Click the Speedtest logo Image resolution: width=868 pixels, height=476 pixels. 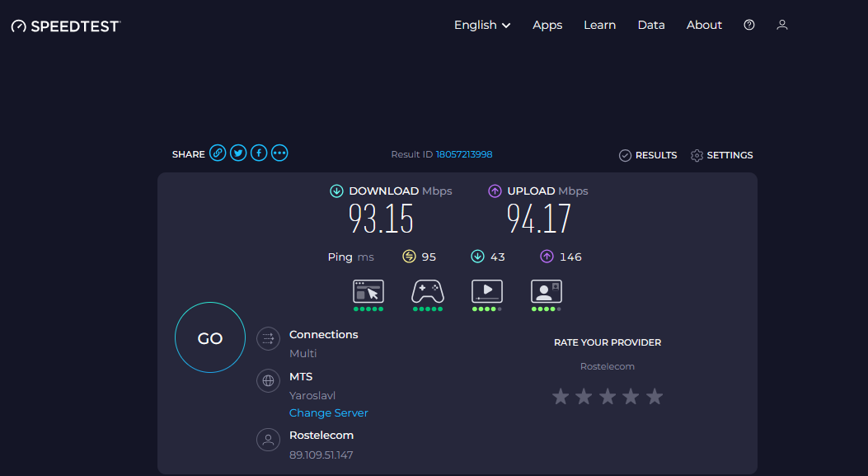(x=66, y=26)
